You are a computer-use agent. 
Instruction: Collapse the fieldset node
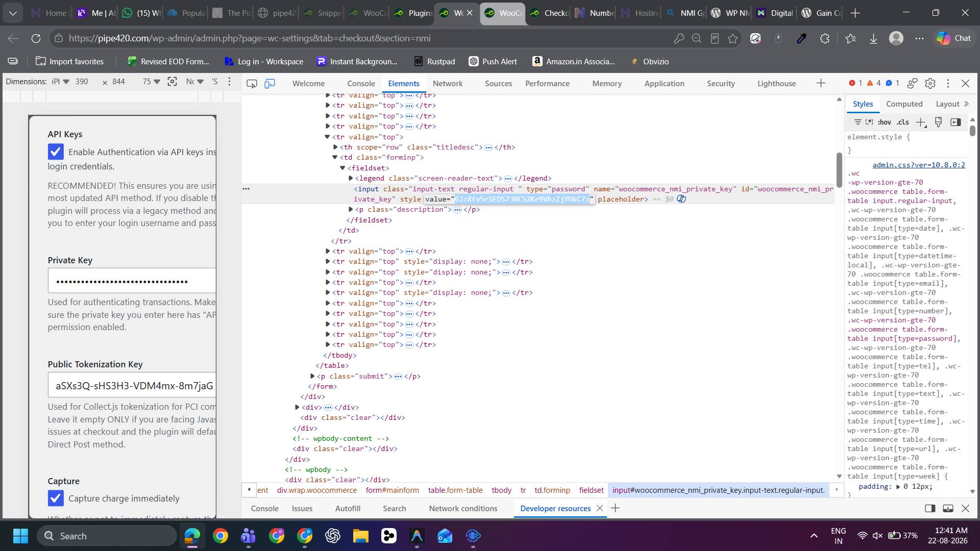coord(343,168)
